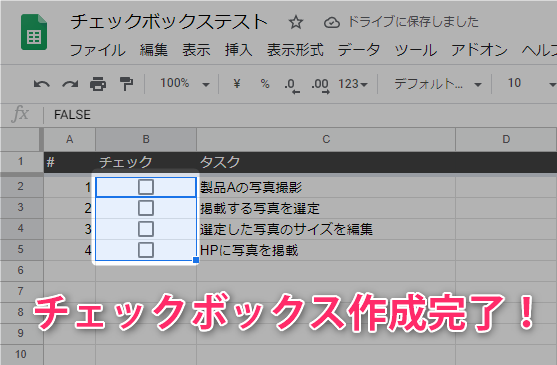The width and height of the screenshot is (557, 365).
Task: Tick the checkbox for HPに写真を掲載
Action: 146,250
